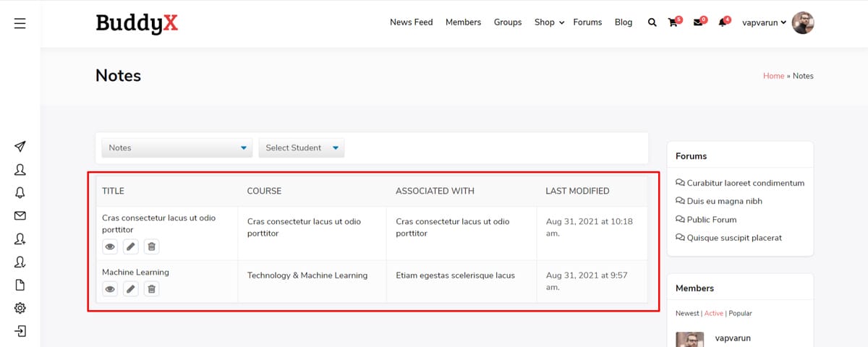The image size is (868, 347).
Task: Open the Select Student dropdown
Action: 302,147
